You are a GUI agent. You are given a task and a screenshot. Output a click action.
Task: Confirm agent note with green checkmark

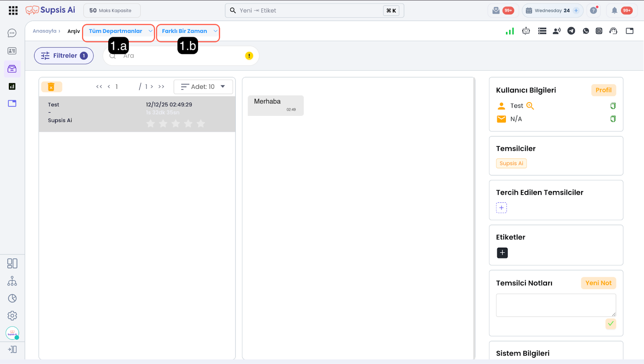coord(611,324)
